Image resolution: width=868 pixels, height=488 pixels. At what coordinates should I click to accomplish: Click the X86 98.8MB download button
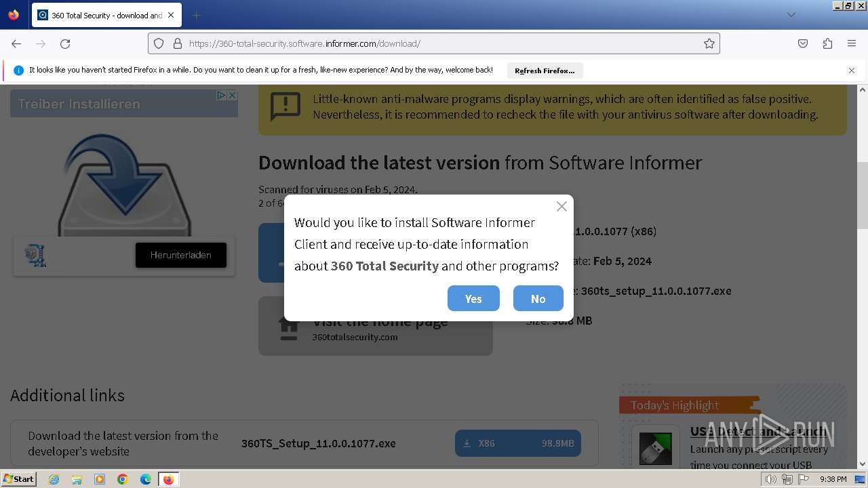518,443
